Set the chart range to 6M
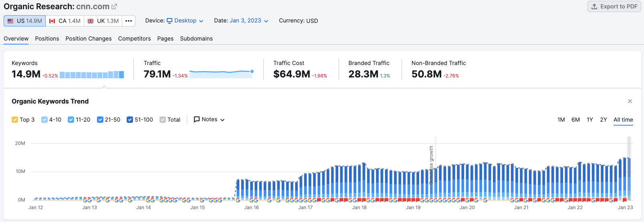 tap(575, 120)
